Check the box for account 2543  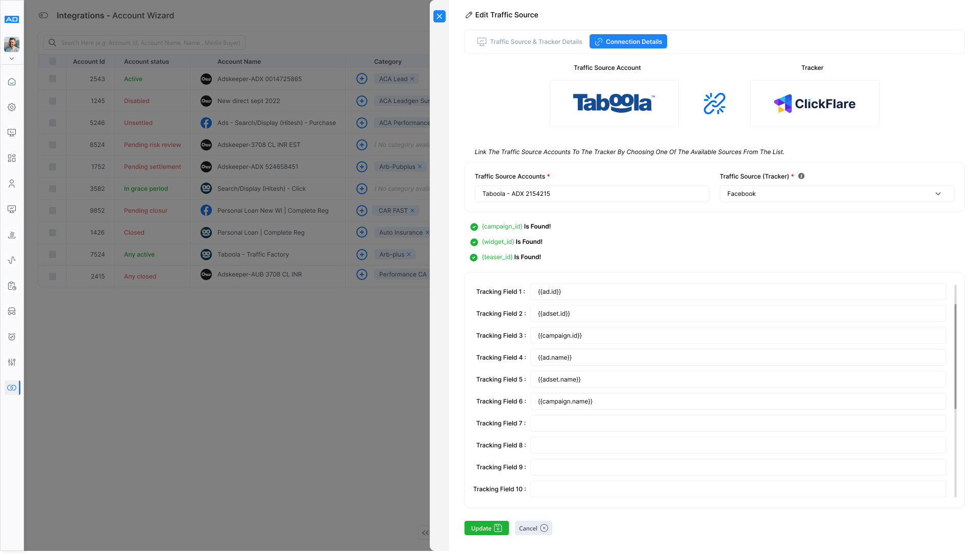tap(53, 79)
